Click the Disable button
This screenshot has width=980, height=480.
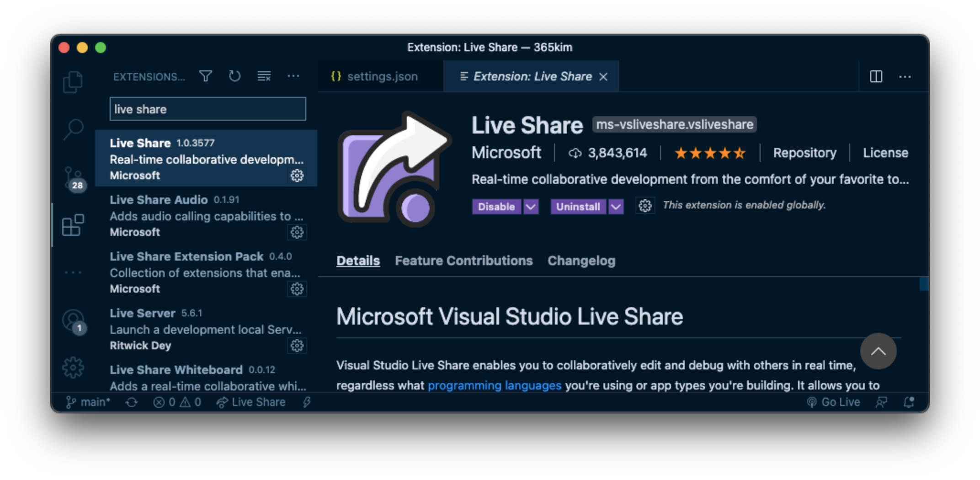[496, 207]
